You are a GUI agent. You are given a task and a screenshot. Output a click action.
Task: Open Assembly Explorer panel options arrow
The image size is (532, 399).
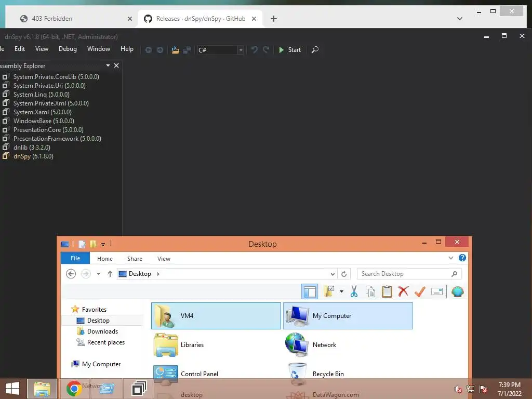[x=108, y=65]
